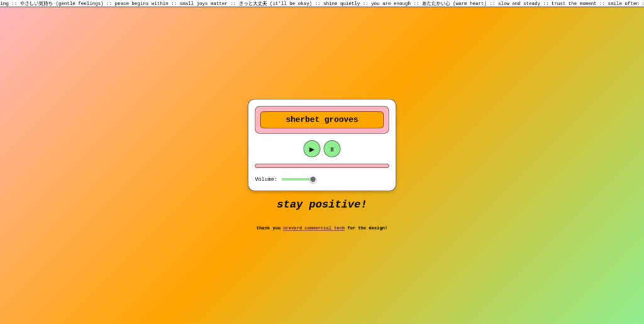The width and height of the screenshot is (644, 324).
Task: Click the green volume slider track
Action: (294, 179)
